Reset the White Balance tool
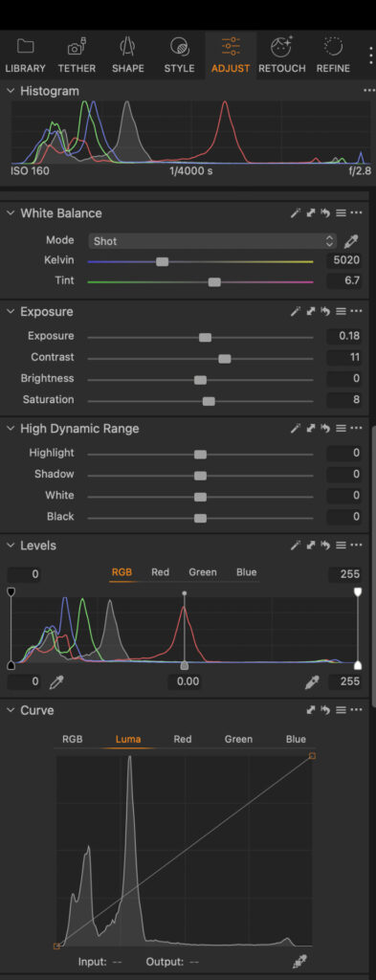Image resolution: width=376 pixels, height=980 pixels. [325, 213]
